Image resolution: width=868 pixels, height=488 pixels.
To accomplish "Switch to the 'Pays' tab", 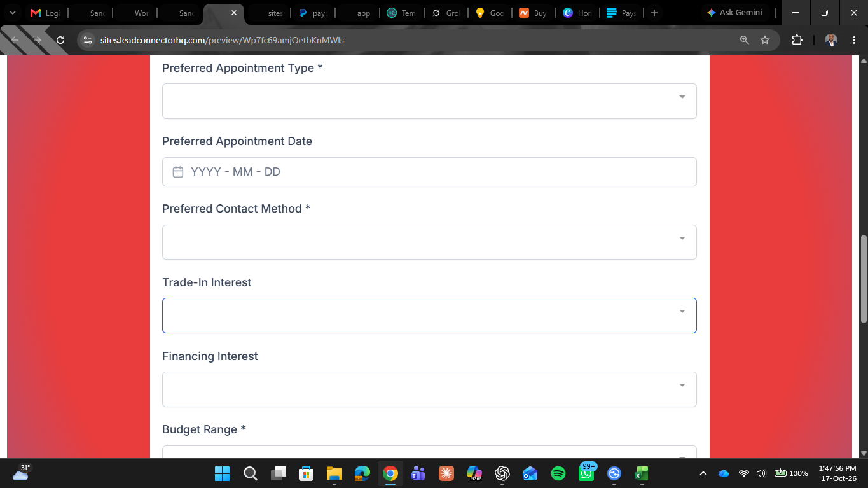I will click(621, 13).
